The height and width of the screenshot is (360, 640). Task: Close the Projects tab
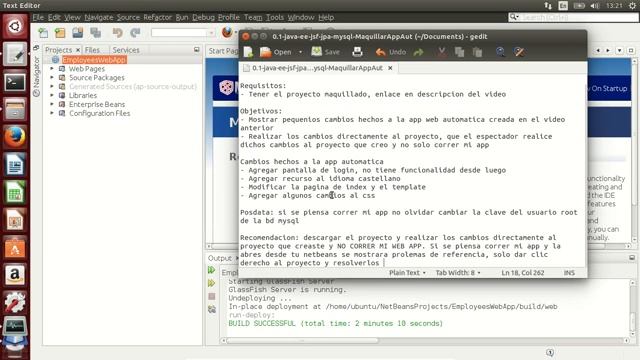[78, 50]
